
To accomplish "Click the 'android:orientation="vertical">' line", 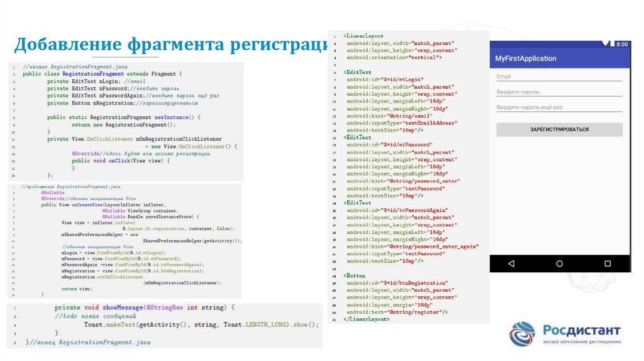I will point(394,57).
